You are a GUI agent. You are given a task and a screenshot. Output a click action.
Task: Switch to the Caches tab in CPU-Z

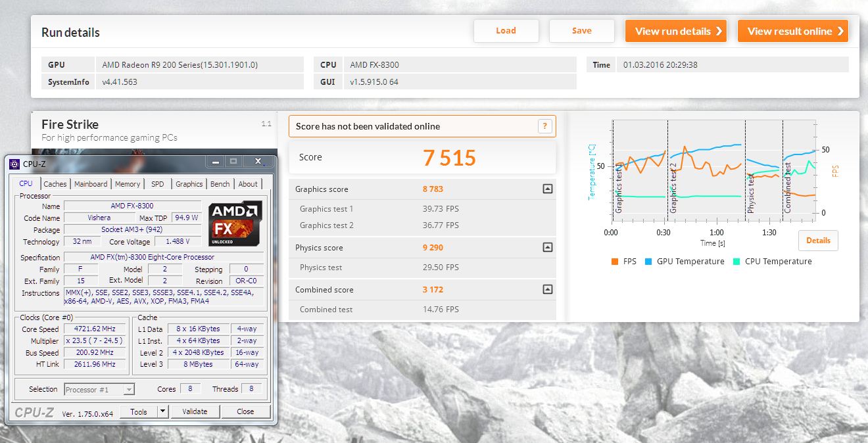point(55,184)
